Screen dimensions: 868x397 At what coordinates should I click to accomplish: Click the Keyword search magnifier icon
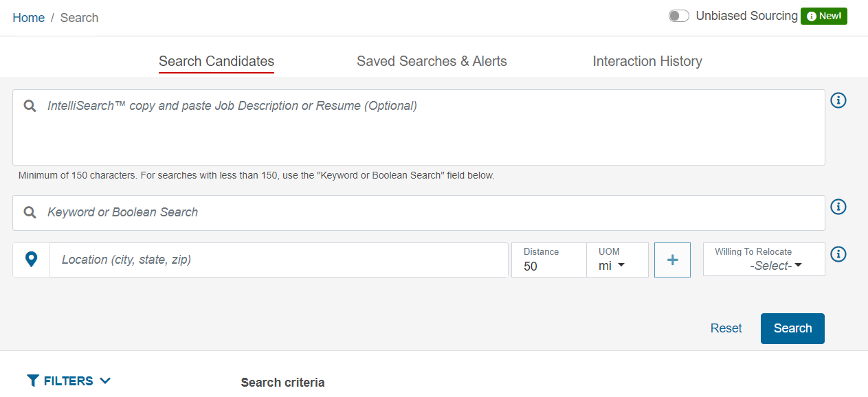(30, 213)
